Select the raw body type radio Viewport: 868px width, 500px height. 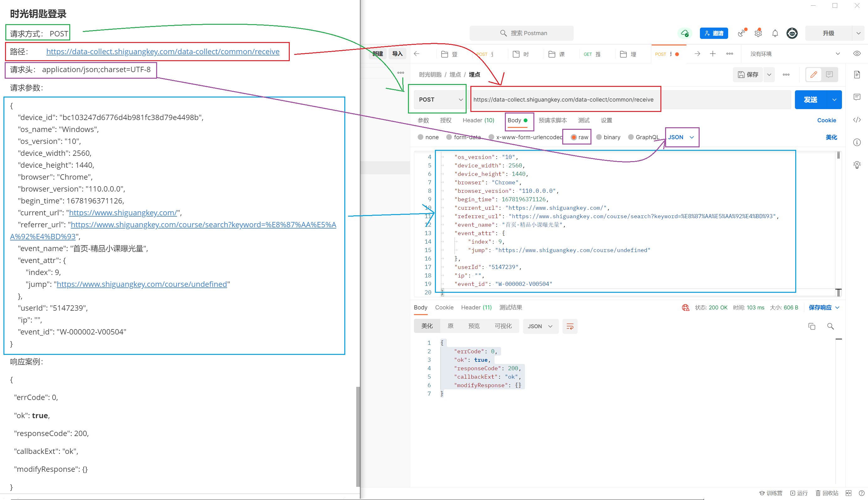coord(573,137)
